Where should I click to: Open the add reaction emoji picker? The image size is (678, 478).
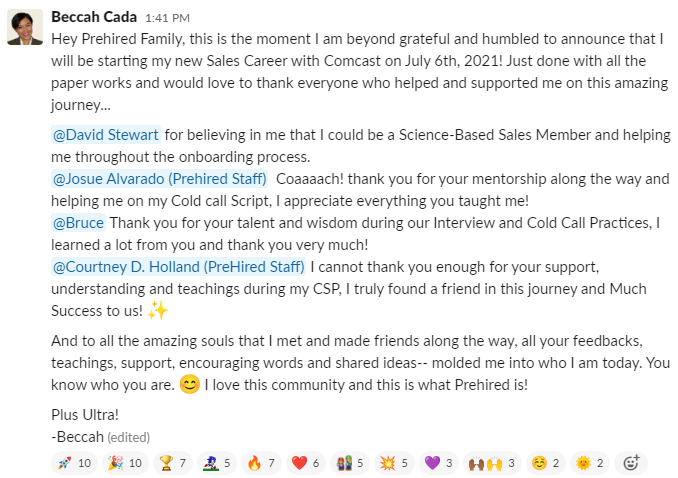[631, 463]
